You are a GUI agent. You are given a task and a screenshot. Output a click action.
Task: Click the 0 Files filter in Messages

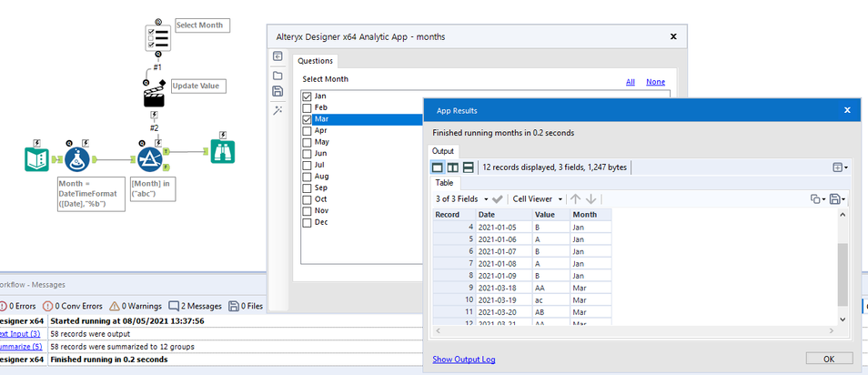[x=246, y=306]
